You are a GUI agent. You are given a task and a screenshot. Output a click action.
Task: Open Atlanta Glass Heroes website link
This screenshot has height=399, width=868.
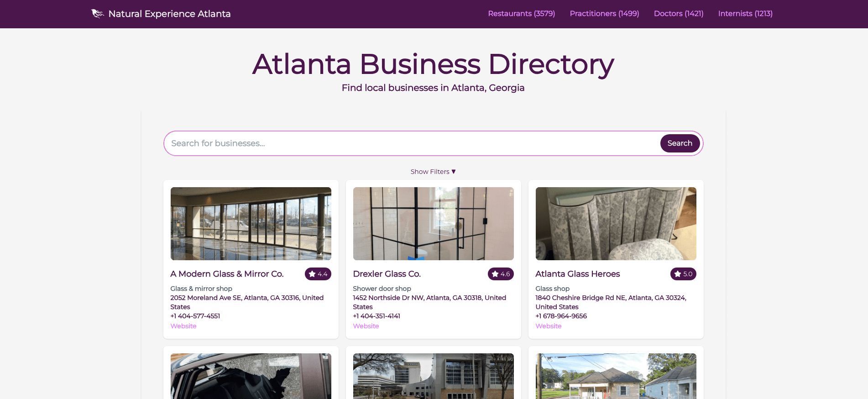tap(549, 326)
